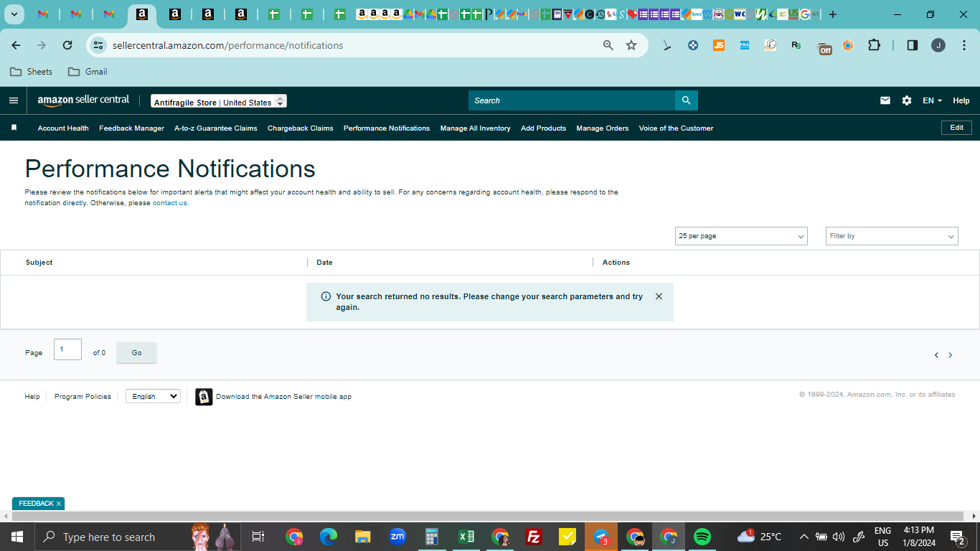Open Account Health page
Viewport: 980px width, 551px height.
pos(63,128)
